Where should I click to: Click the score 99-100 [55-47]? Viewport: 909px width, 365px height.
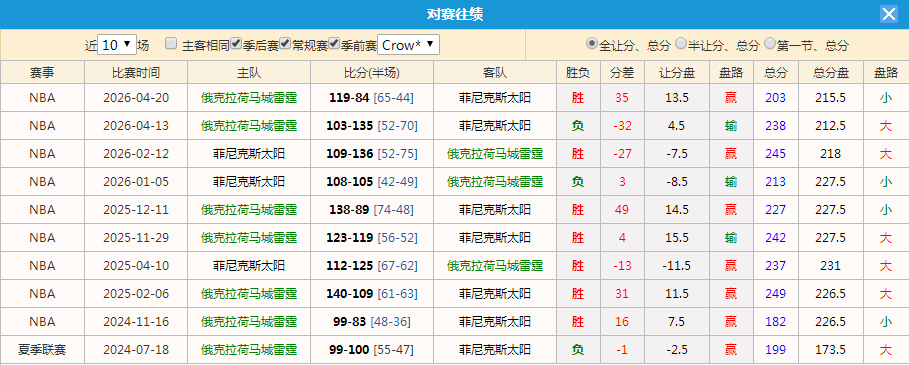pyautogui.click(x=372, y=349)
